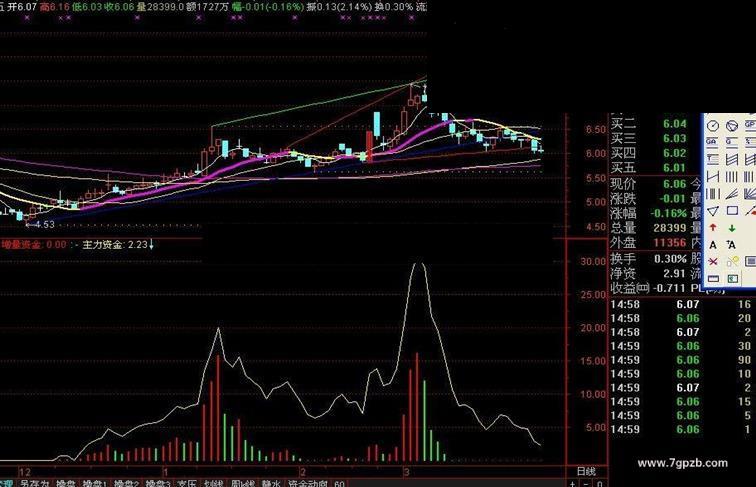Image resolution: width=756 pixels, height=487 pixels.
Task: Click the 买五 price 6.01
Action: click(x=675, y=168)
